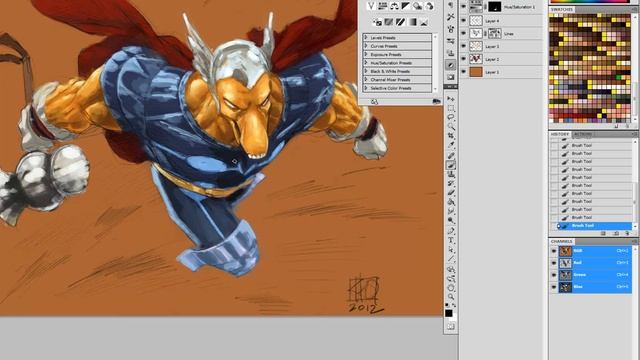640x360 pixels.
Task: Add an Invert adjustment
Action: tap(378, 22)
